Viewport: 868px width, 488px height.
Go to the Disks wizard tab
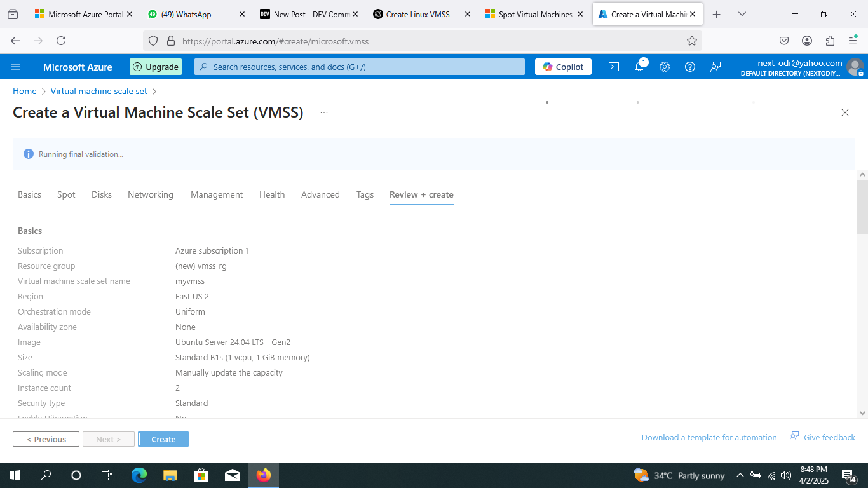(x=102, y=194)
